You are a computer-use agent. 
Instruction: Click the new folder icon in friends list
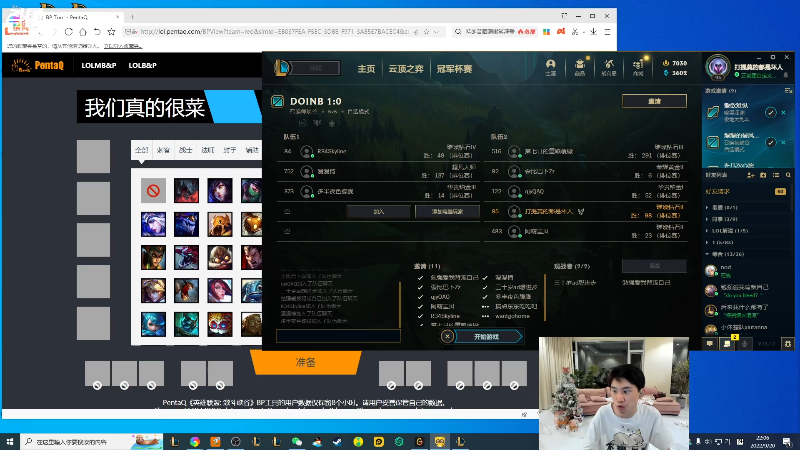[x=763, y=175]
